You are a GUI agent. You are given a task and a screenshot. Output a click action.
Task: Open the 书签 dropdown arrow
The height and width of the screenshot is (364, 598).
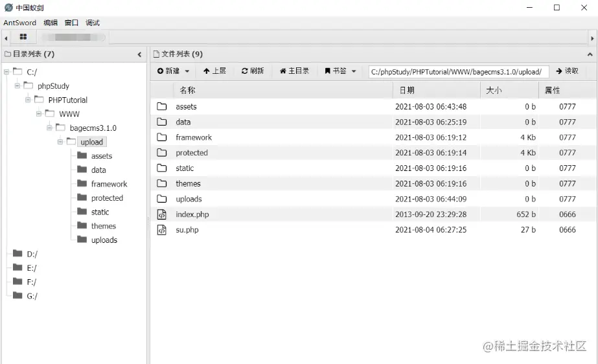point(354,71)
